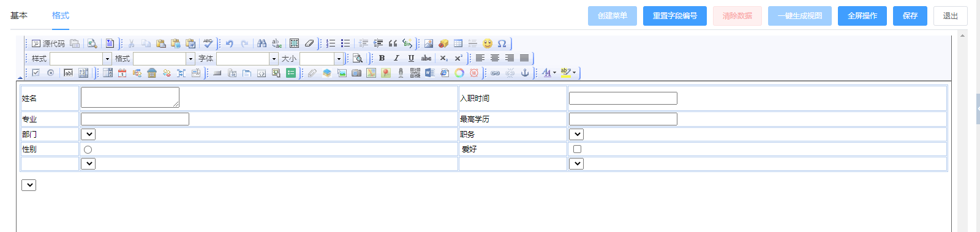Insert anchor using anchor icon

click(525, 73)
